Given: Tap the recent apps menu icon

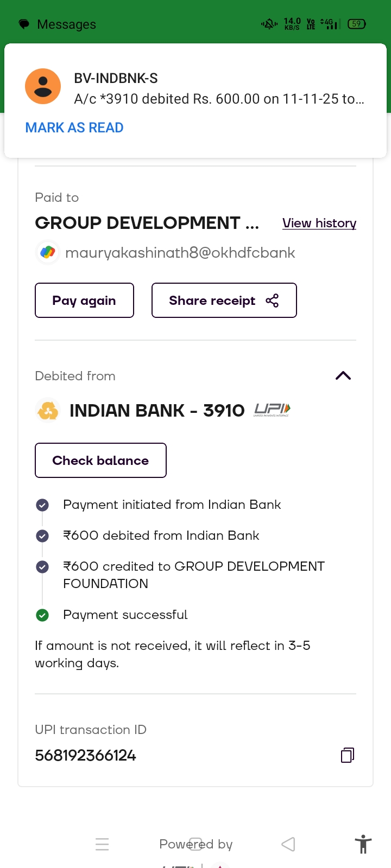Looking at the screenshot, I should 102,844.
